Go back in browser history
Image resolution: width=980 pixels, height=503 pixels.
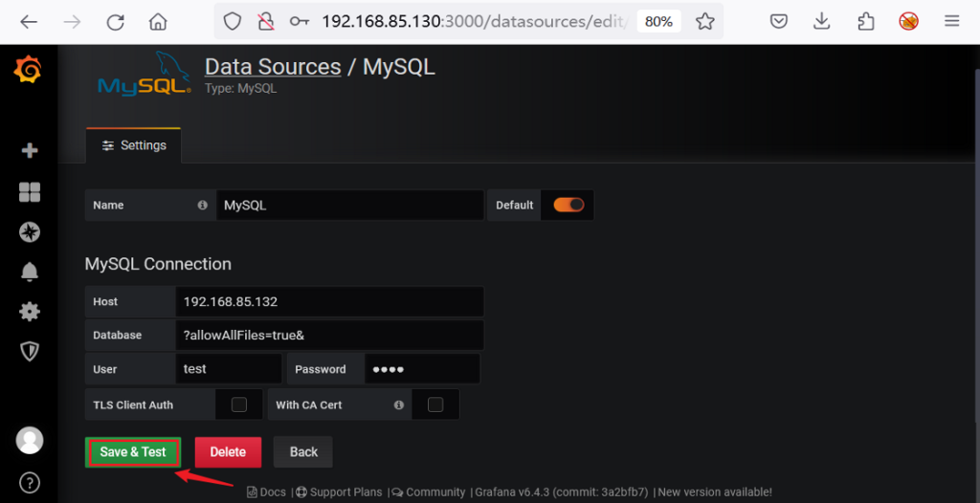point(29,23)
